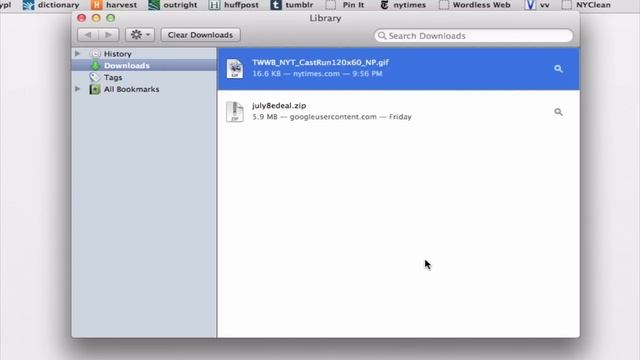Select file name TWWB_NYT_CastRun120x60_NP.gif

320,62
